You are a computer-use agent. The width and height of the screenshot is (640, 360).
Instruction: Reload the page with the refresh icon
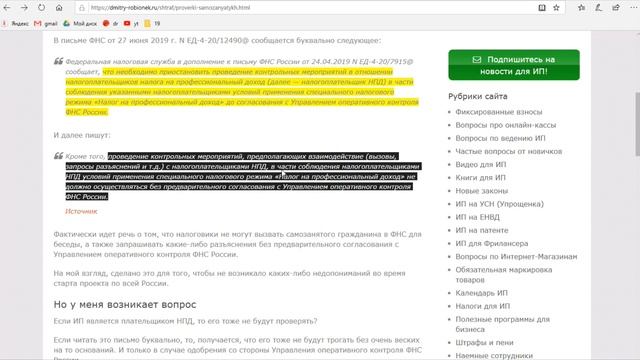tap(42, 8)
